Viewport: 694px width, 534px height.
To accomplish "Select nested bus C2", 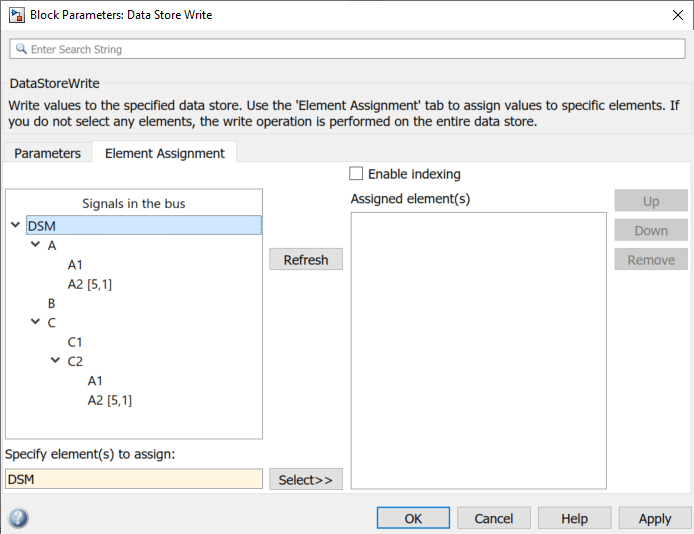I will [x=75, y=361].
